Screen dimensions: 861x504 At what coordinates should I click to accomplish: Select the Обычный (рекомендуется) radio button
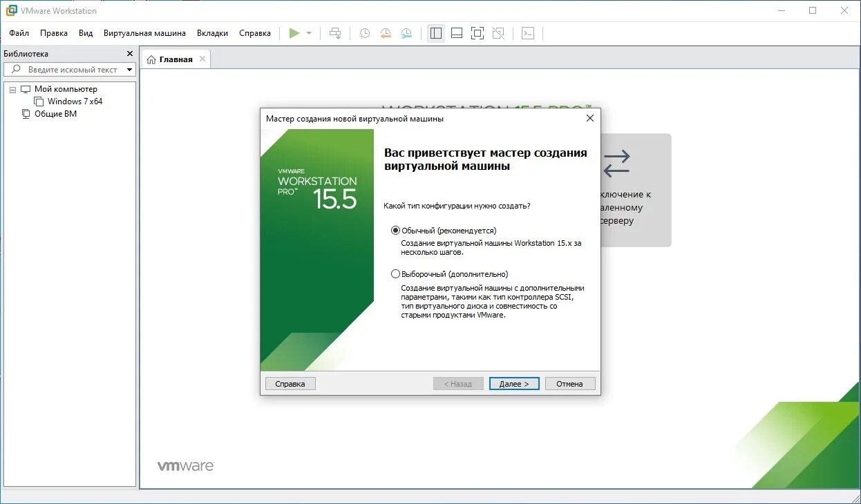pyautogui.click(x=395, y=231)
